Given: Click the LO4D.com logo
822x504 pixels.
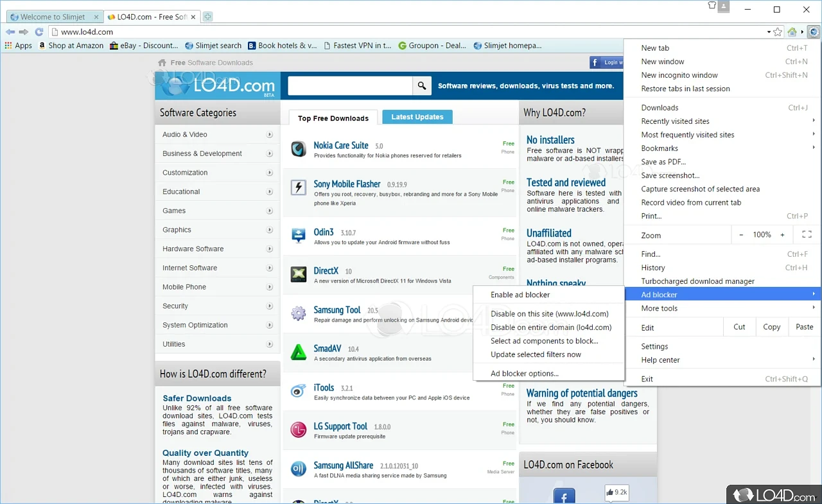Looking at the screenshot, I should click(217, 85).
